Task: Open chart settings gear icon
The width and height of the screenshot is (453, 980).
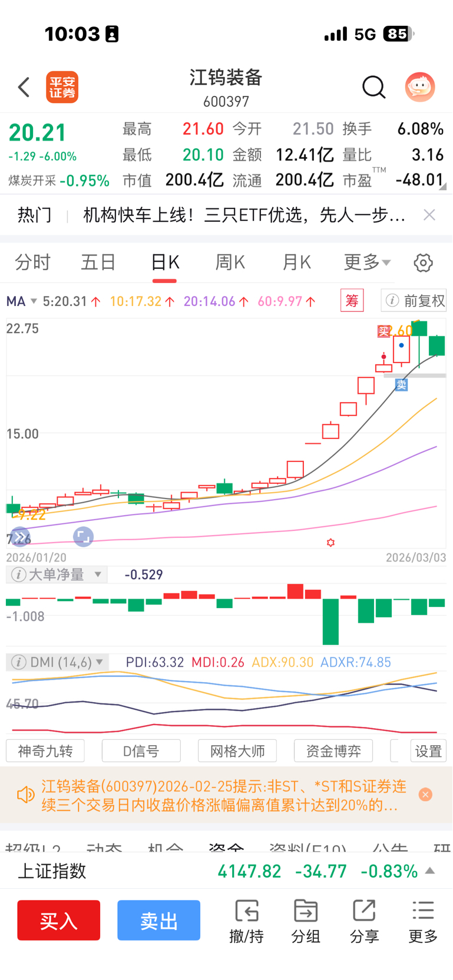Action: (x=423, y=263)
